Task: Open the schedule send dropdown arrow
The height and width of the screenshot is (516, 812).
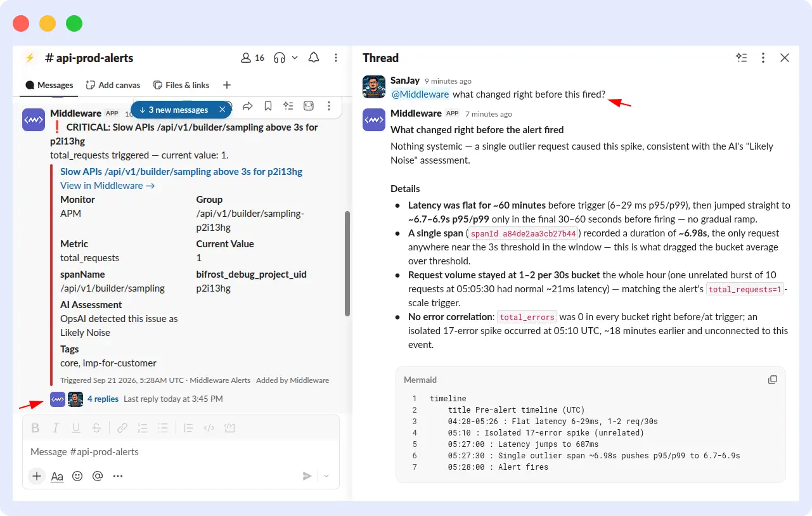Action: click(327, 476)
